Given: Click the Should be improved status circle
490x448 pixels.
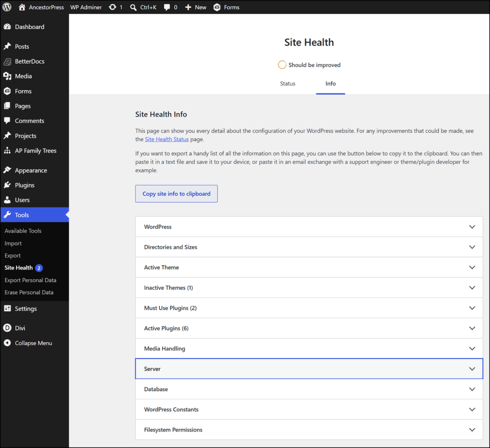Looking at the screenshot, I should pos(282,65).
